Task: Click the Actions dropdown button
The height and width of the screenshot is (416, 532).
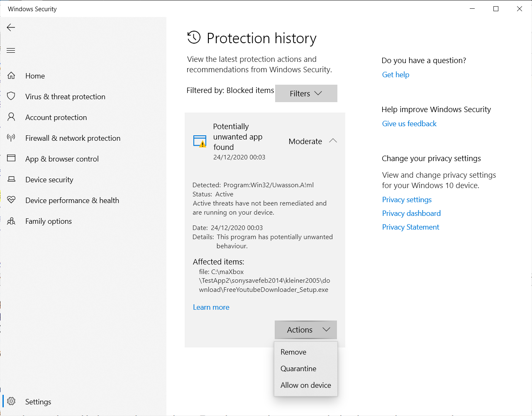Action: click(306, 330)
